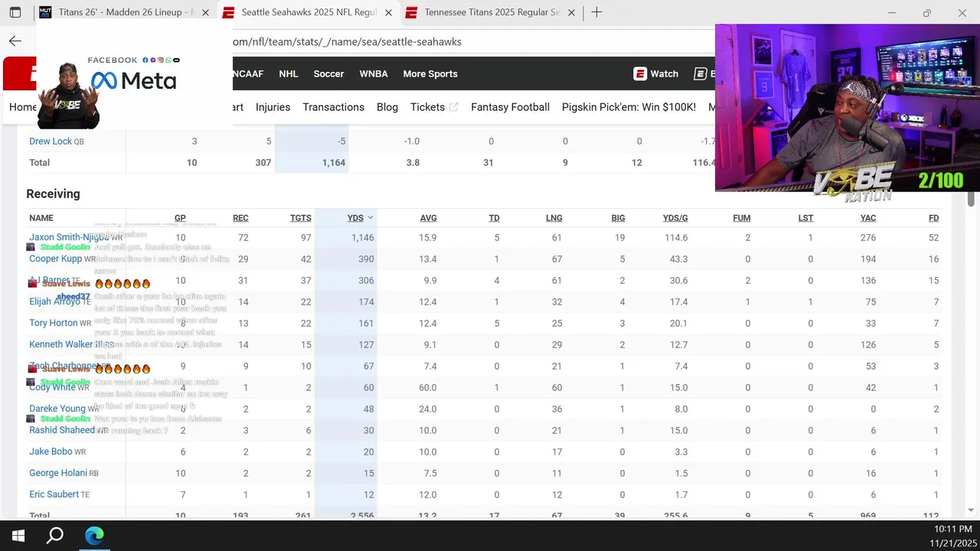
Task: Sort receiving table by TGTS
Action: 301,218
